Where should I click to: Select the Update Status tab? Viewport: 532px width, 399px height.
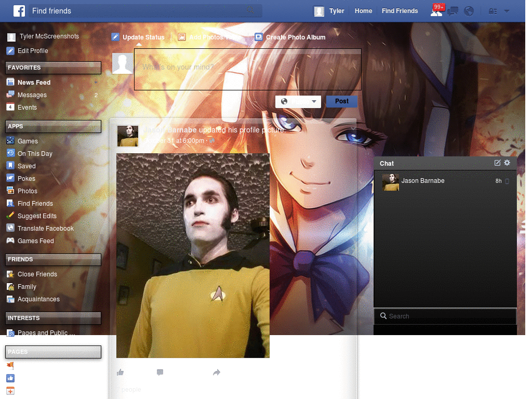(x=138, y=37)
